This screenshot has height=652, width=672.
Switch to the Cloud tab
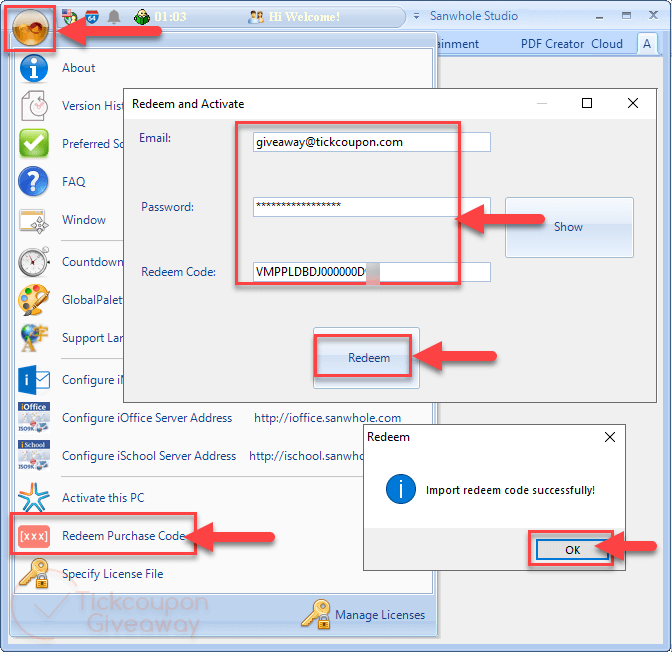click(x=607, y=44)
